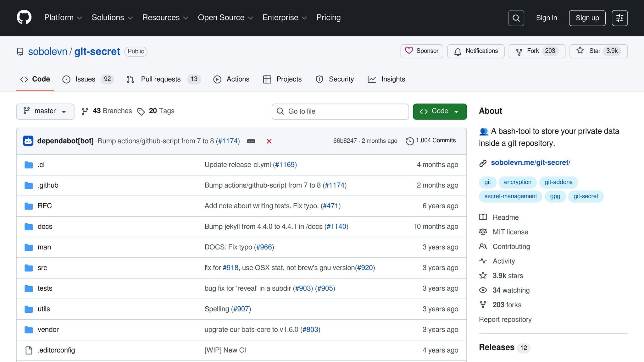Open the 1,004 Commits history icon
This screenshot has height=362, width=644.
tap(410, 141)
